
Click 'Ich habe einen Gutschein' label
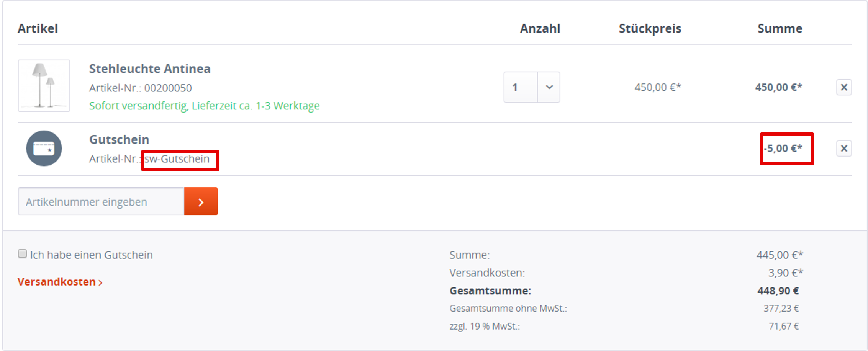click(x=91, y=255)
